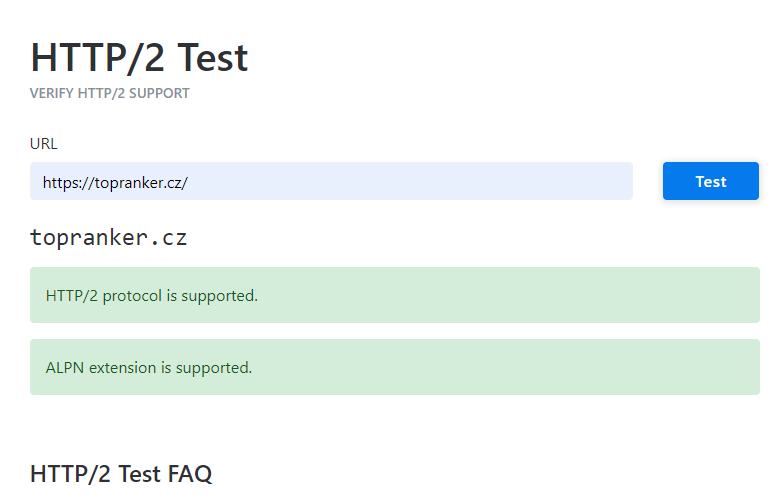Click the ".cz" part of the monospace heading

point(168,238)
